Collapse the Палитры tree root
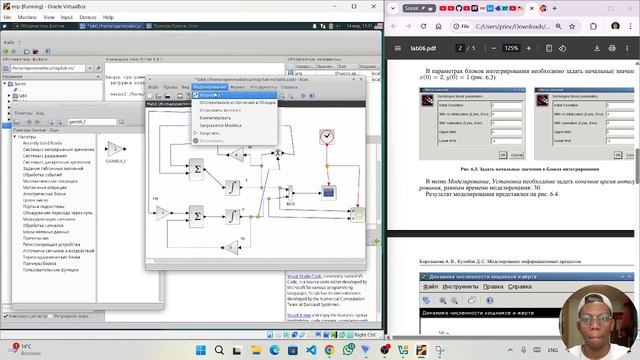Image resolution: width=640 pixels, height=360 pixels. (x=15, y=137)
